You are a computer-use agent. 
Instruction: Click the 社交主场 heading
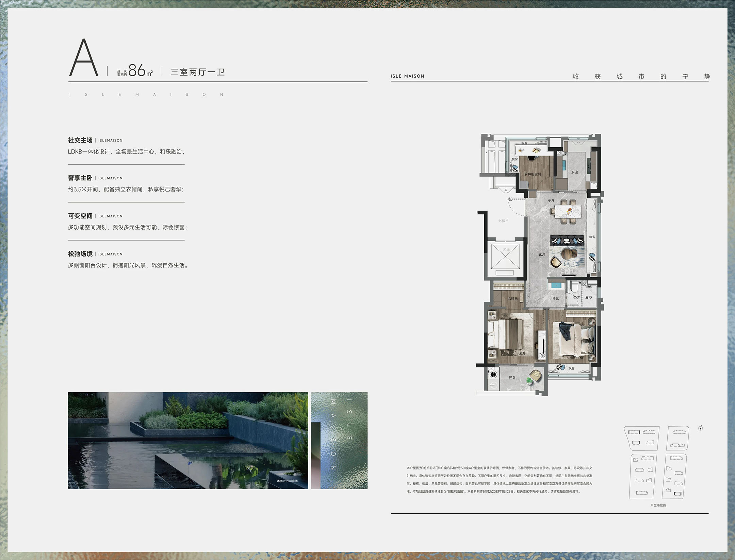[80, 140]
